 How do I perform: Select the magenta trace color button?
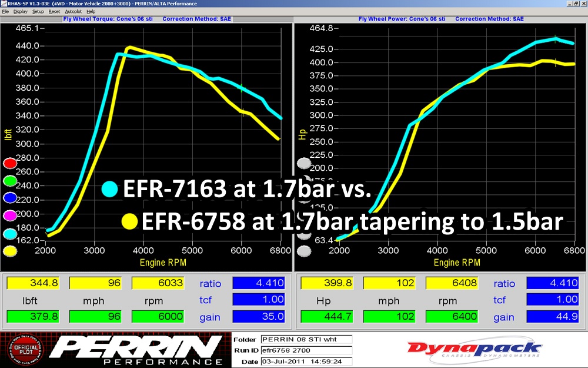10,216
